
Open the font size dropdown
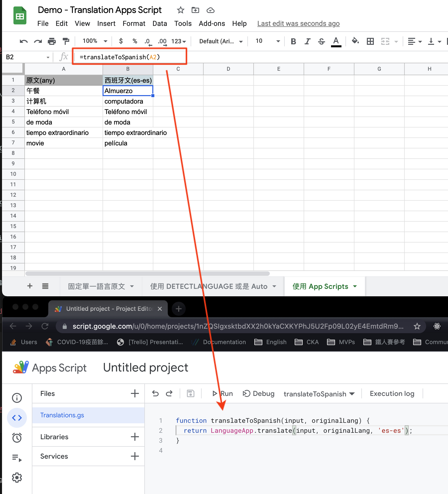(268, 41)
